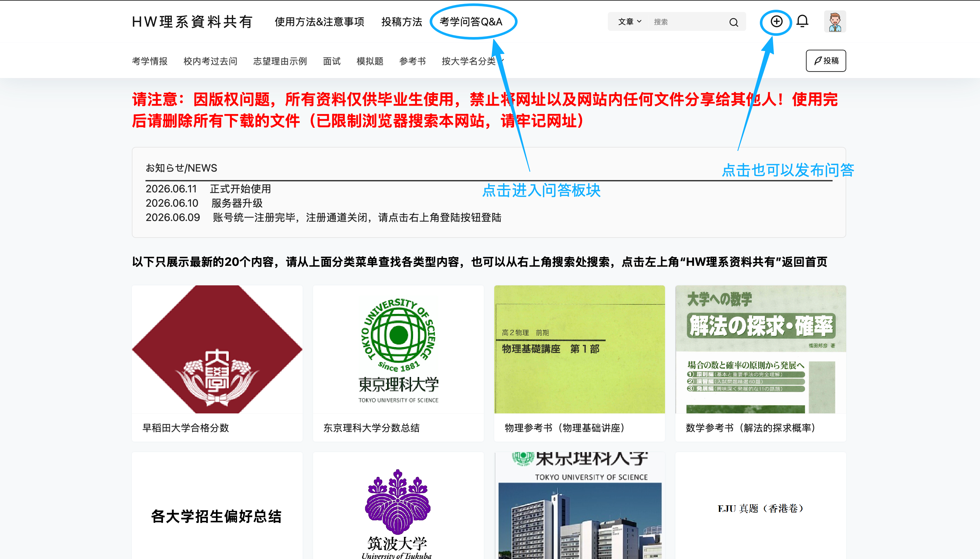Open the 文章 search type dropdown

click(629, 22)
